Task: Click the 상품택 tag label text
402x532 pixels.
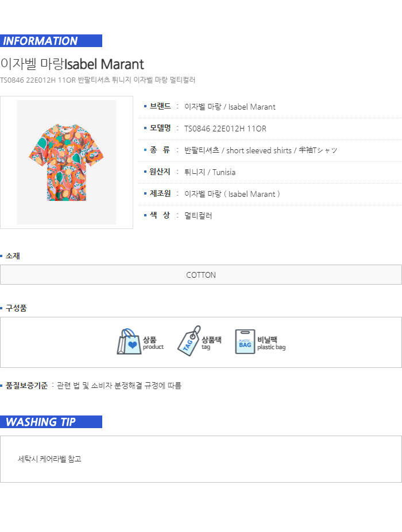Action: [x=211, y=340]
